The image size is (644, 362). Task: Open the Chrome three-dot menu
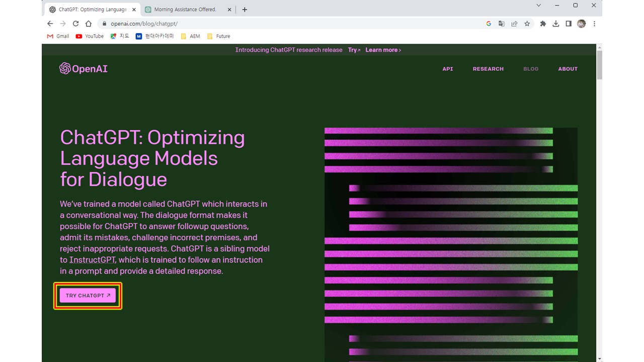[x=594, y=24]
